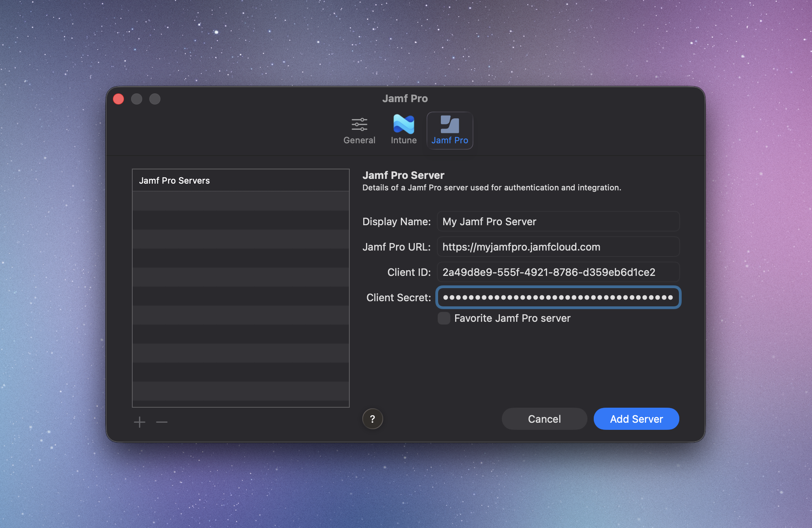Click into the Jamf Pro URL field
The width and height of the screenshot is (812, 528).
(x=558, y=247)
